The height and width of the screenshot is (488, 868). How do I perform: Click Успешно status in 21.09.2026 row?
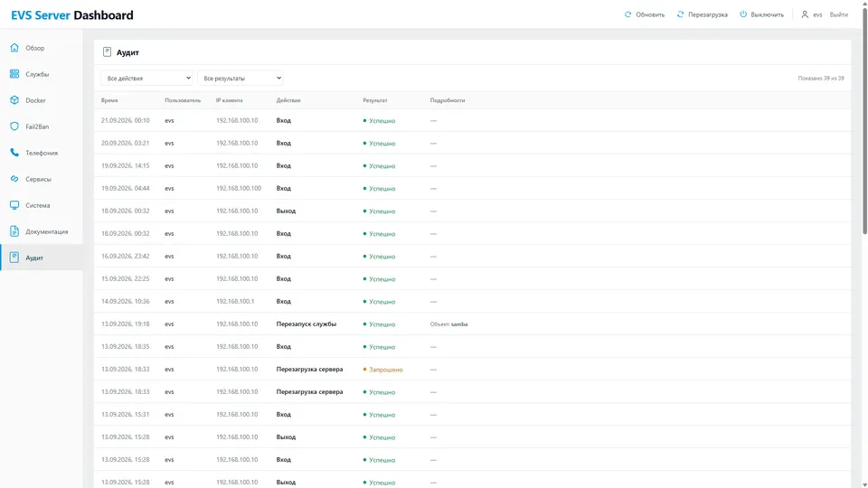379,120
